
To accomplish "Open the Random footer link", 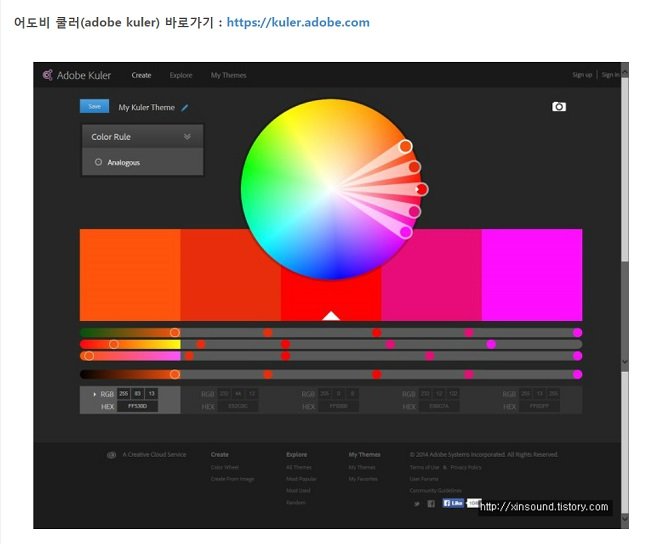I will coord(296,503).
